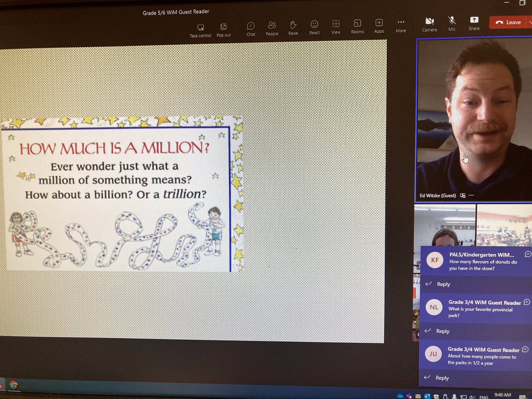Screen dimensions: 532x399
Task: Click the JU avatar in notification
Action: coord(434,354)
